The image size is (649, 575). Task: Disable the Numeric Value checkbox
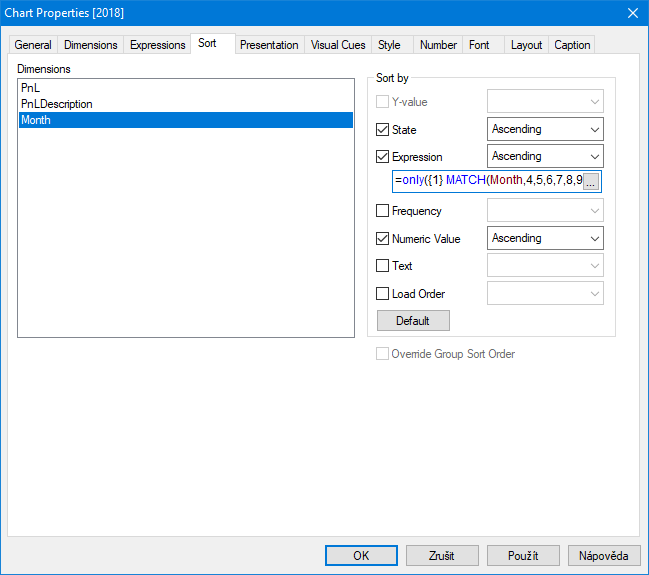tap(382, 239)
